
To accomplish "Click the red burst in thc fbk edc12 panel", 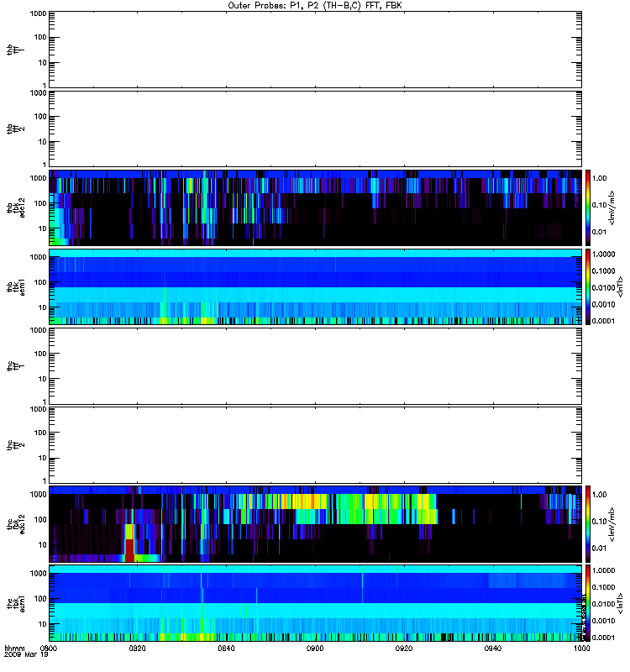I will [x=129, y=550].
